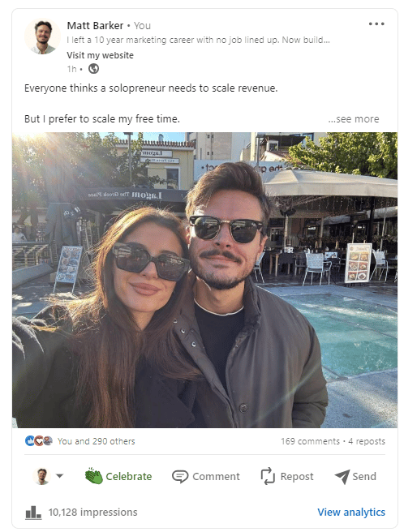The height and width of the screenshot is (532, 404).
Task: Open the reaction emojis summary icons
Action: 39,441
